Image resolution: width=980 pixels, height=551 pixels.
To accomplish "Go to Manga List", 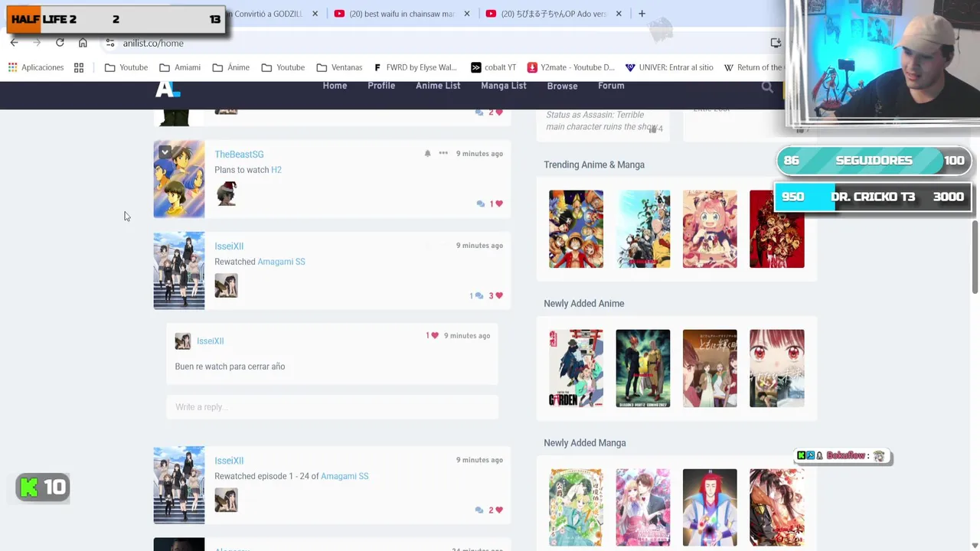I will (504, 86).
